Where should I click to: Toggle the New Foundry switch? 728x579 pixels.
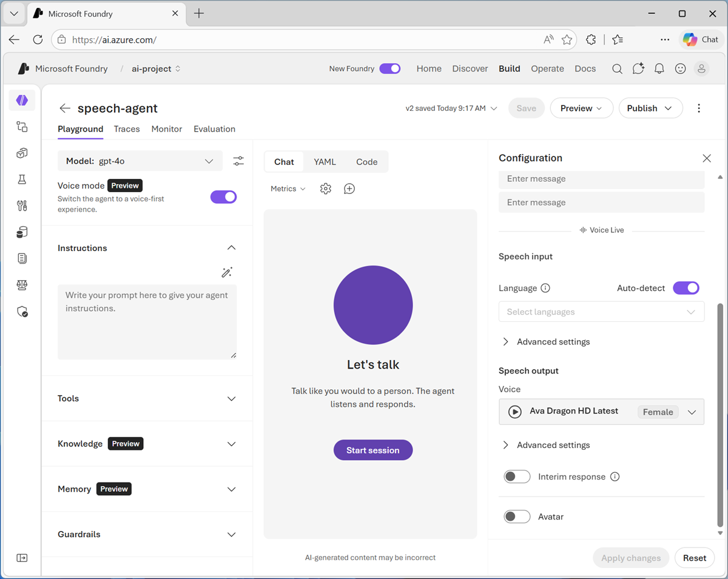(x=390, y=69)
